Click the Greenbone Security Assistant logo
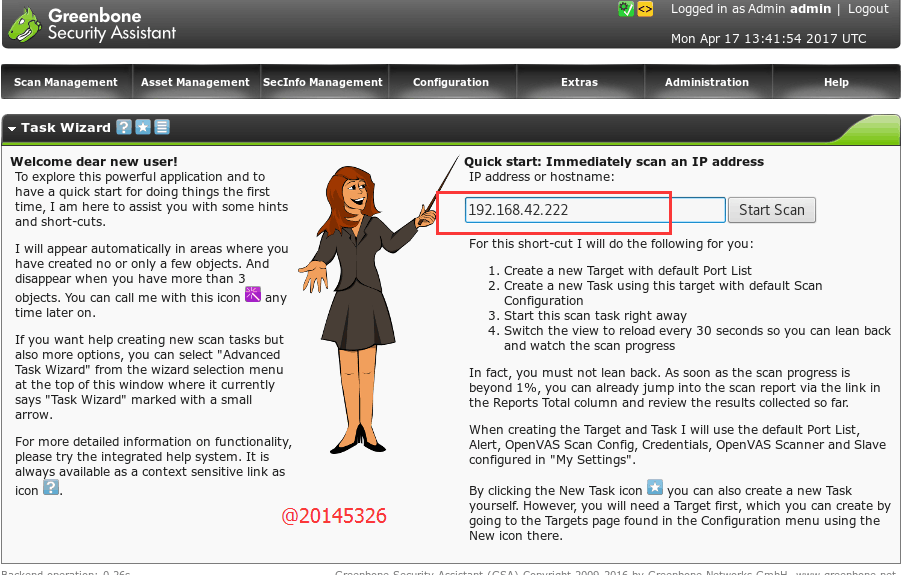The height and width of the screenshot is (575, 908). (x=91, y=24)
